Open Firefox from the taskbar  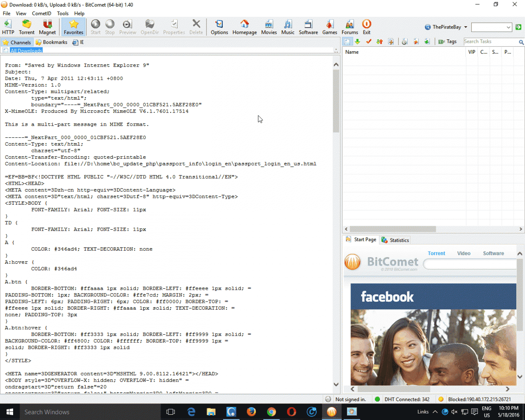point(251,412)
